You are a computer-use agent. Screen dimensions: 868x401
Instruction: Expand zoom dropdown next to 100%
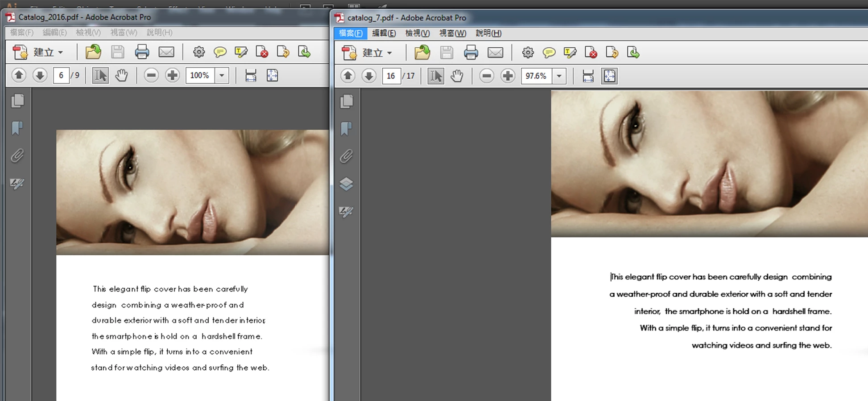(222, 75)
